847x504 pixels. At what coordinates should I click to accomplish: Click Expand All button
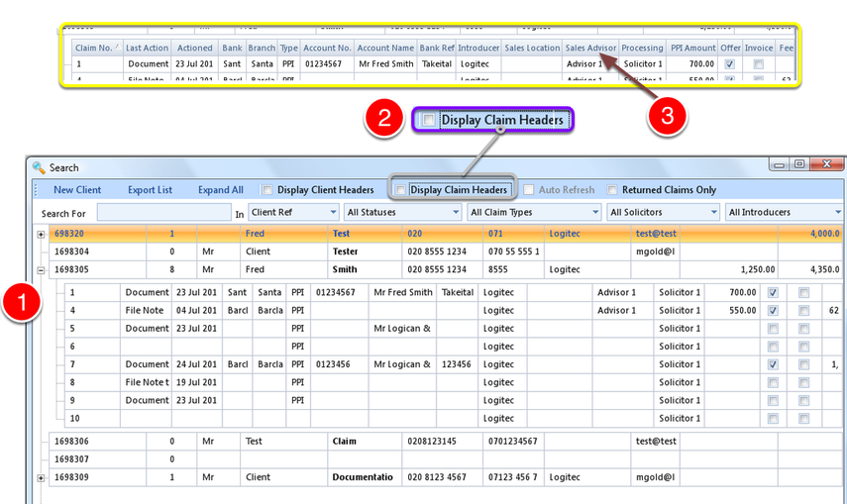[220, 190]
